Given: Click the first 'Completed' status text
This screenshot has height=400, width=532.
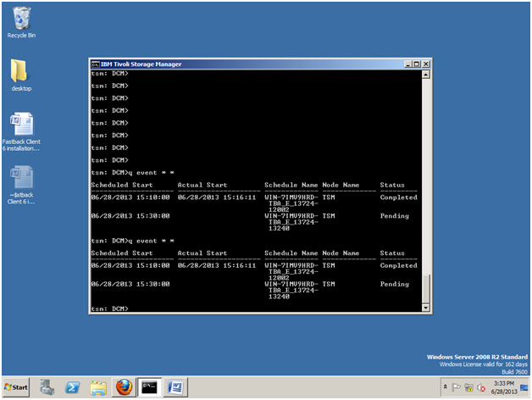Looking at the screenshot, I should tap(399, 197).
